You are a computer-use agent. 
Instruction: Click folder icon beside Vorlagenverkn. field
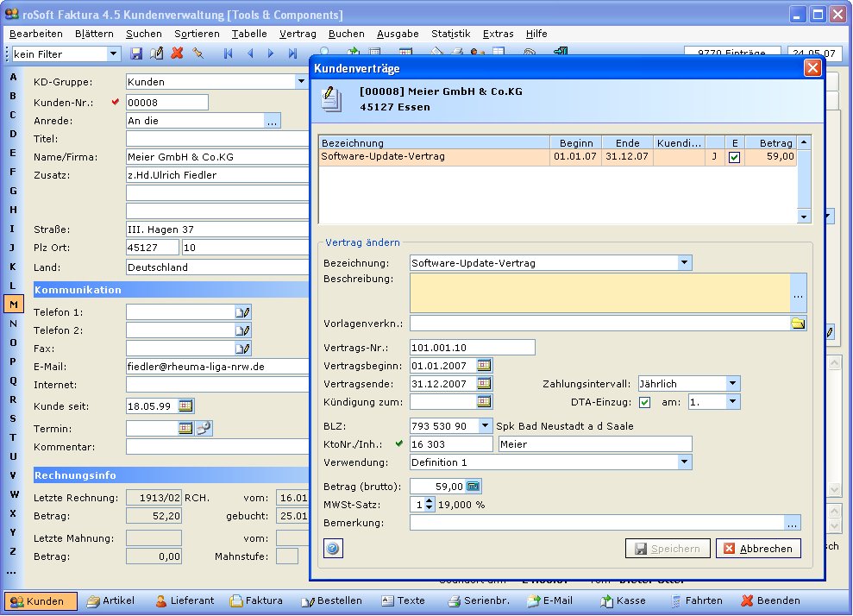coord(798,324)
